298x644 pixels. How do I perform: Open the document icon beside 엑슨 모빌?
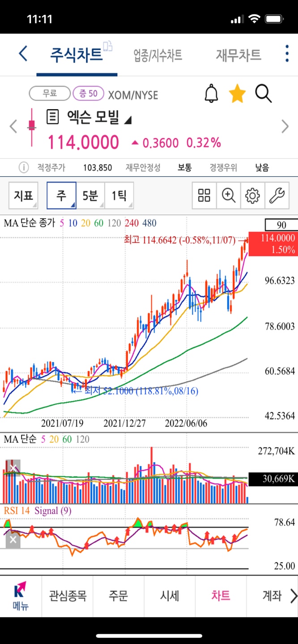click(x=53, y=118)
